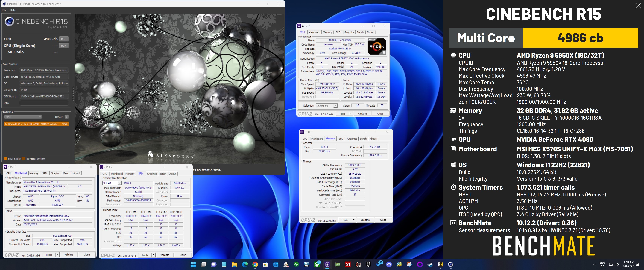Run the Cinebench CPU multi-core test

coord(63,39)
